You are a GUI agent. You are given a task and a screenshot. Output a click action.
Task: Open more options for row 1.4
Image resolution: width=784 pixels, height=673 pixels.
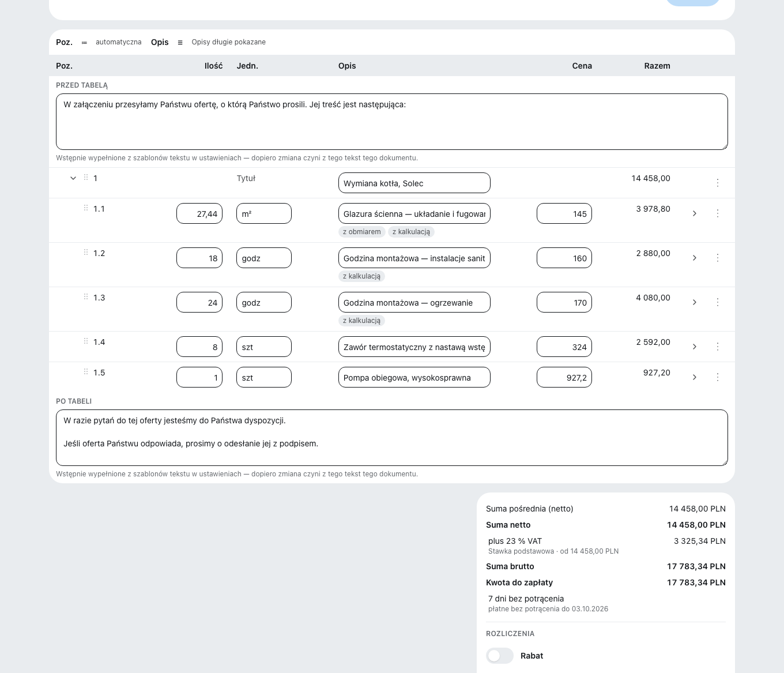(x=718, y=347)
